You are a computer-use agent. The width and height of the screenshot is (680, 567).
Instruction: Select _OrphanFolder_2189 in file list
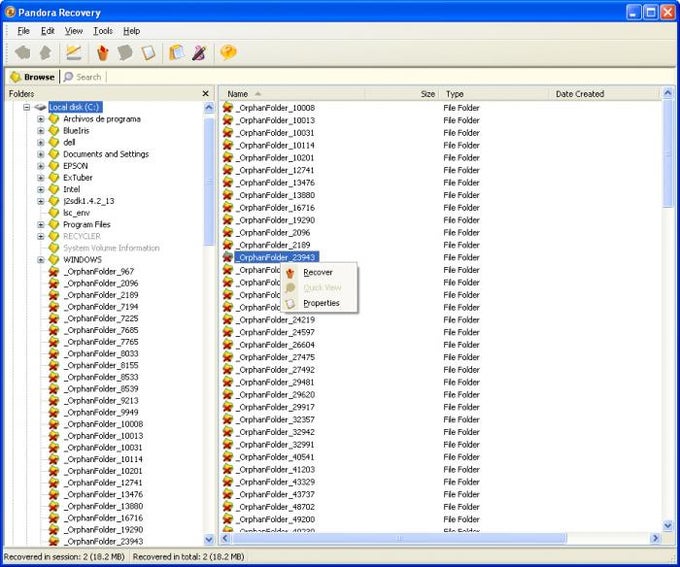(275, 245)
